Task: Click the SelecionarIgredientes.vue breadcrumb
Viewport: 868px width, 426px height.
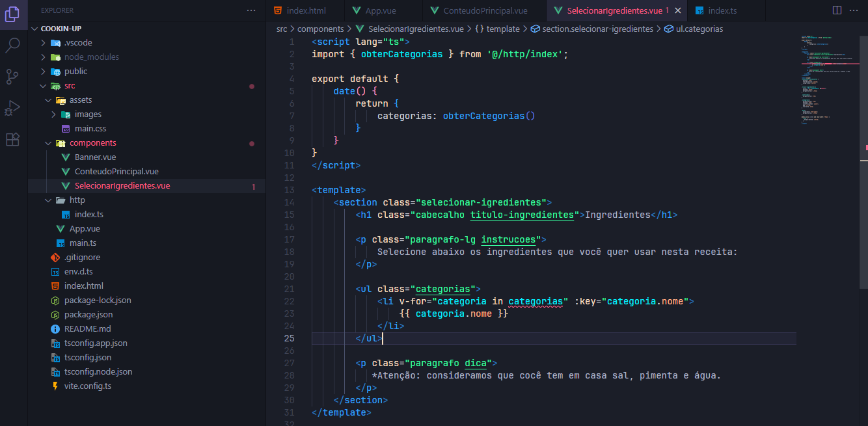Action: pos(410,29)
